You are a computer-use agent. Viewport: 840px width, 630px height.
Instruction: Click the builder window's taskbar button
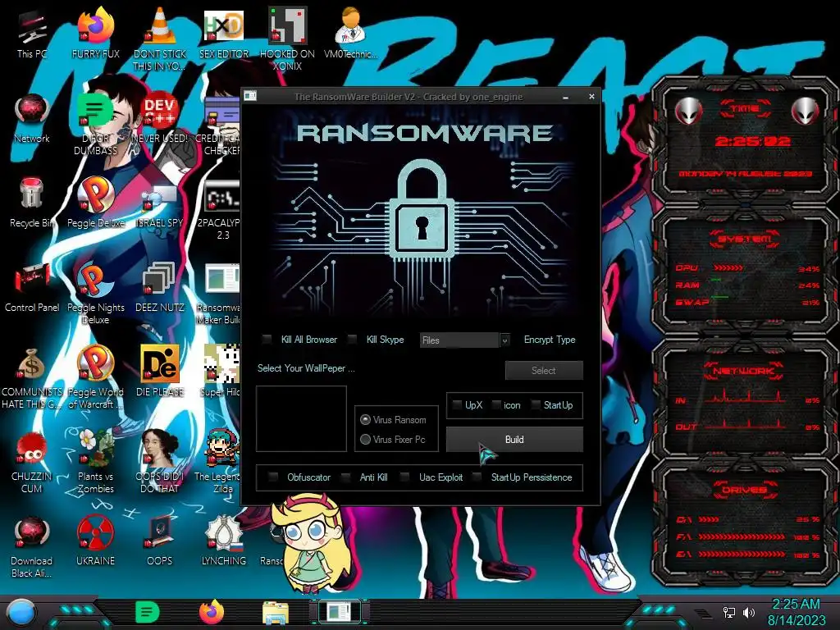point(340,612)
